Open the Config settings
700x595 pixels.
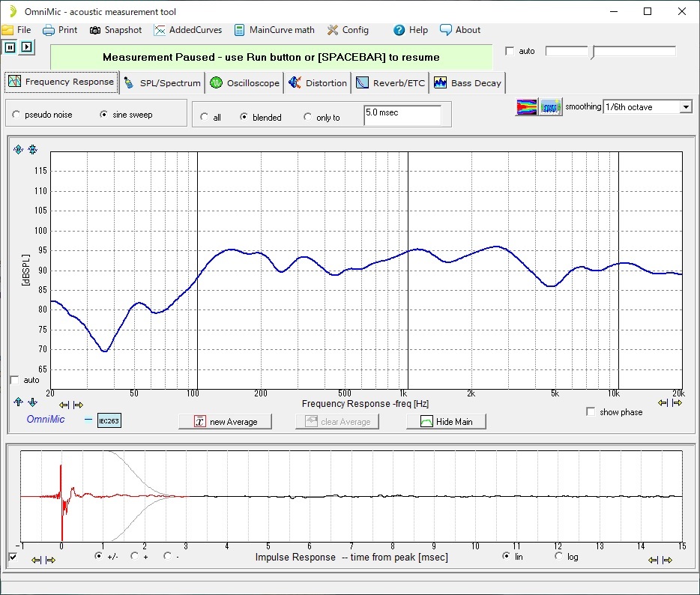348,30
